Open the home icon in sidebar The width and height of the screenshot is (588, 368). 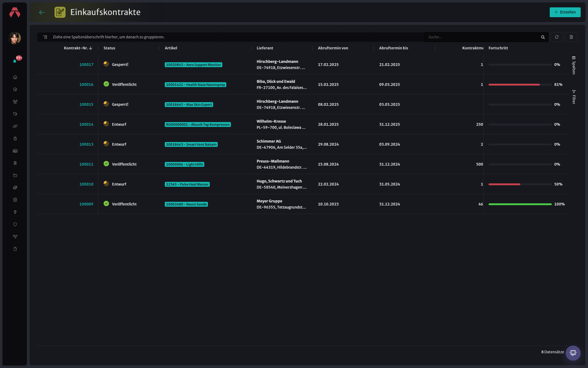pyautogui.click(x=15, y=77)
